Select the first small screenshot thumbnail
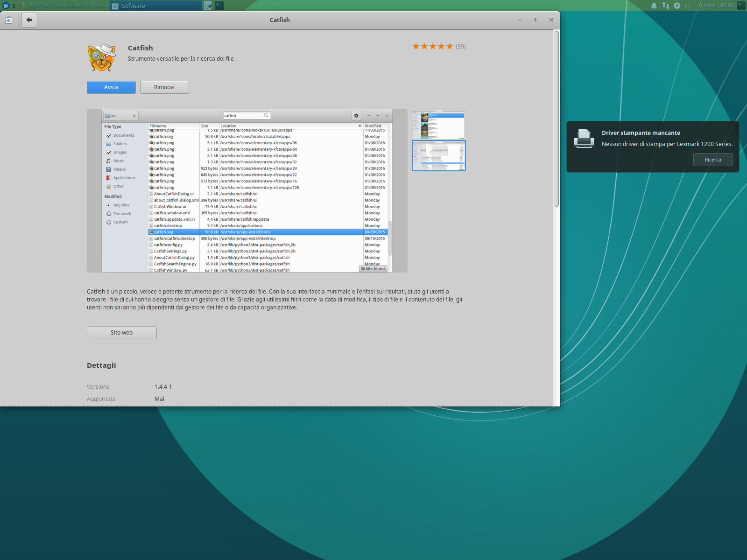The height and width of the screenshot is (560, 747). coord(438,125)
